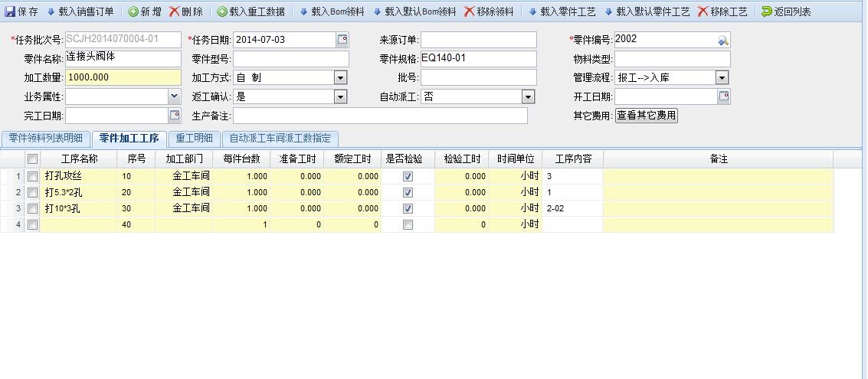Toggle the select-all checkbox in grid header
The height and width of the screenshot is (379, 868).
[32, 159]
